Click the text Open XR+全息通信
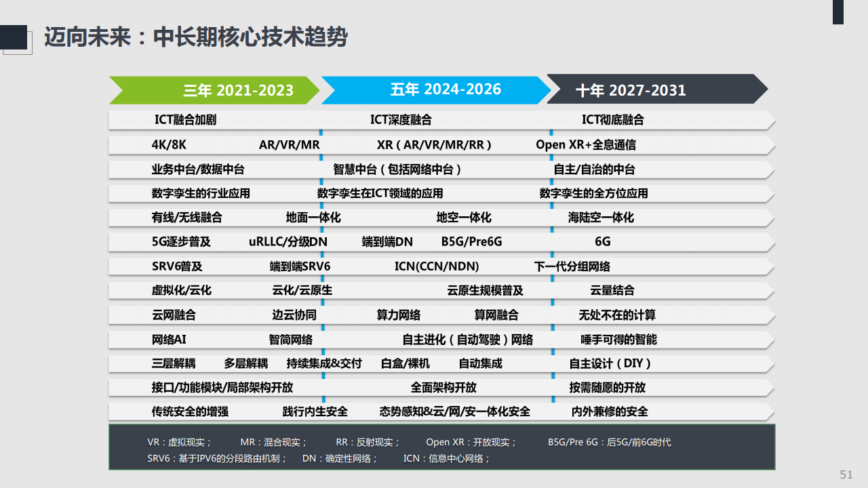Screen dimensions: 868x488 click(586, 144)
